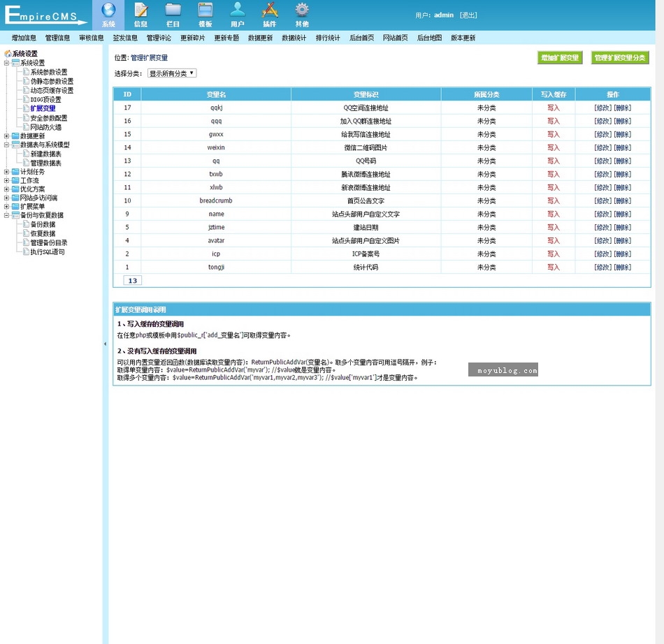Open the 栏目 folder icon
The image size is (664, 644).
tap(173, 10)
